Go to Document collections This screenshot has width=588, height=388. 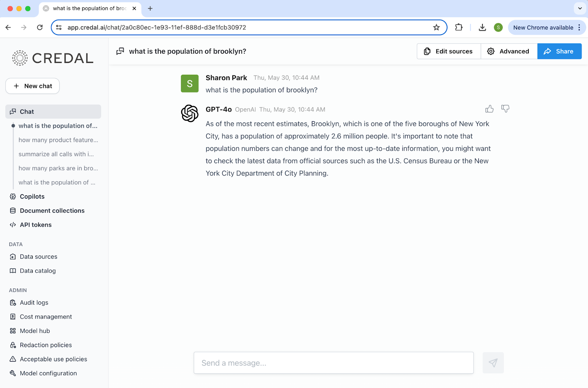point(52,211)
